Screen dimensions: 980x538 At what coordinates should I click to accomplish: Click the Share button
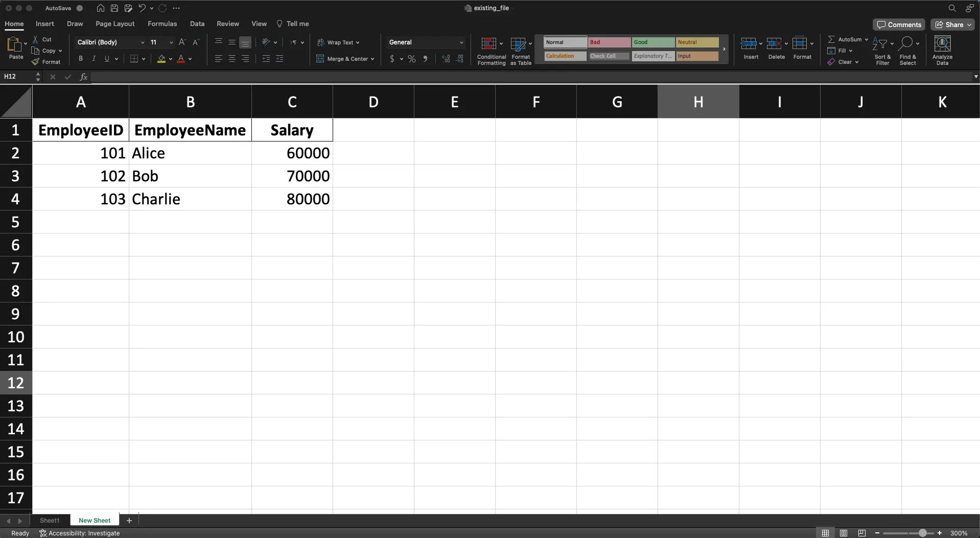click(x=952, y=25)
